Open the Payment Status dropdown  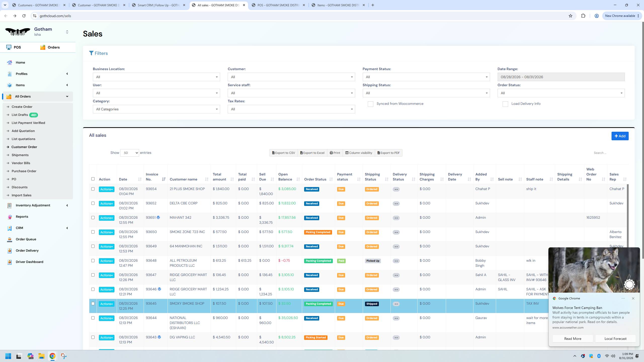(426, 77)
